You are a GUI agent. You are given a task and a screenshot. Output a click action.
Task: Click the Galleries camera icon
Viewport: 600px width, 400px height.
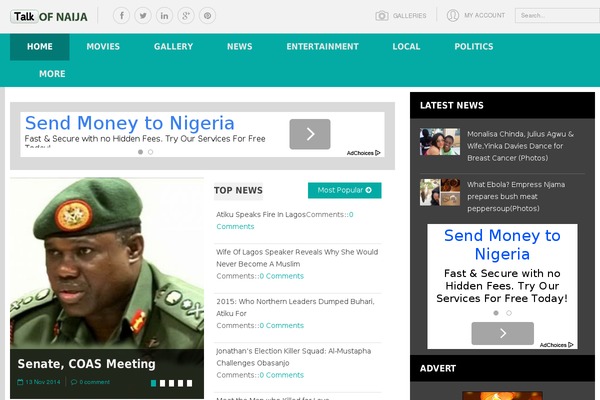[x=382, y=16]
